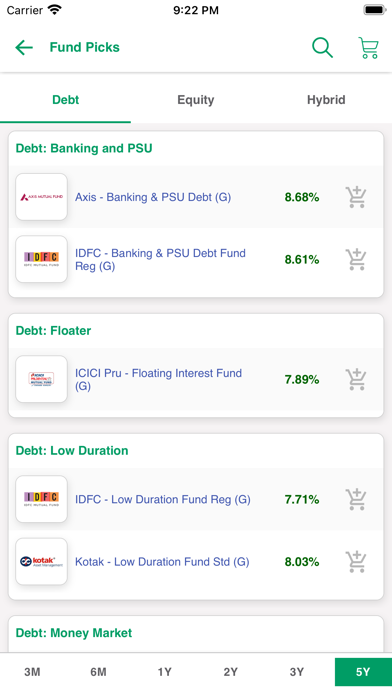The width and height of the screenshot is (392, 696).
Task: Switch to the Equity tab
Action: [196, 100]
